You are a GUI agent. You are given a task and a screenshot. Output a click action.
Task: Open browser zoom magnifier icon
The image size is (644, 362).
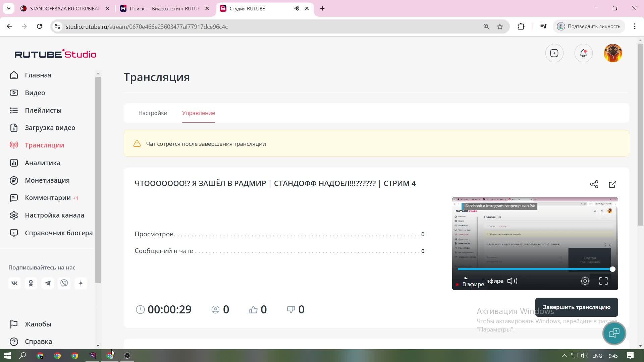coord(486,26)
